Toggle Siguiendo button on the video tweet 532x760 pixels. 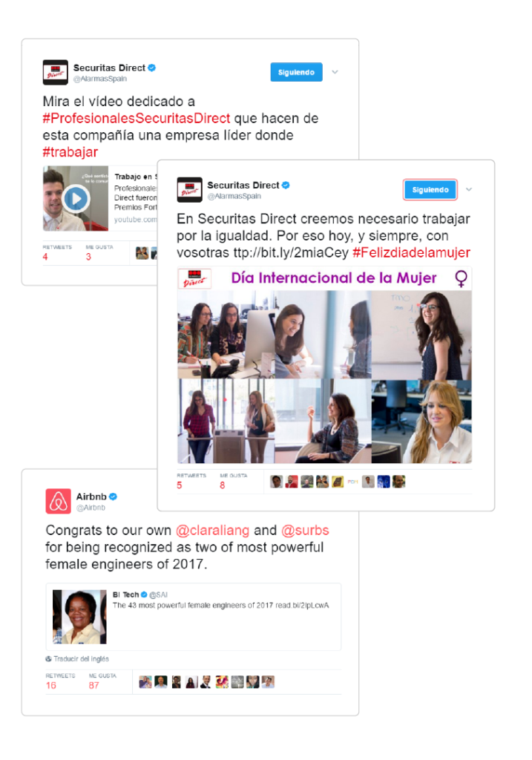[296, 72]
